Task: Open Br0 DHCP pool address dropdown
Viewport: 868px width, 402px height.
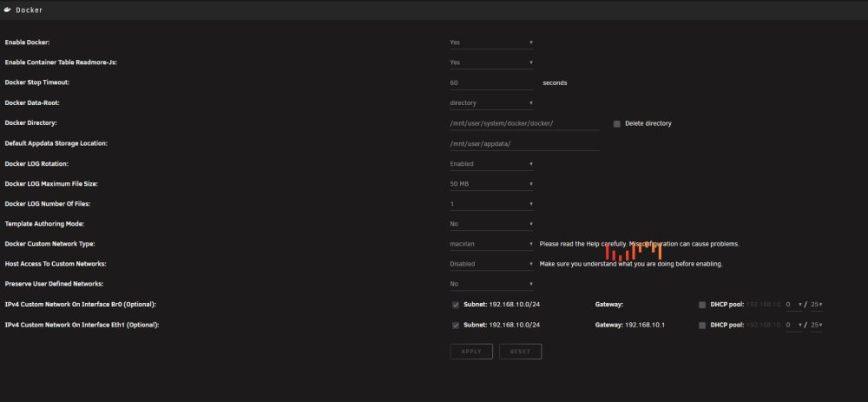Action: (x=794, y=305)
